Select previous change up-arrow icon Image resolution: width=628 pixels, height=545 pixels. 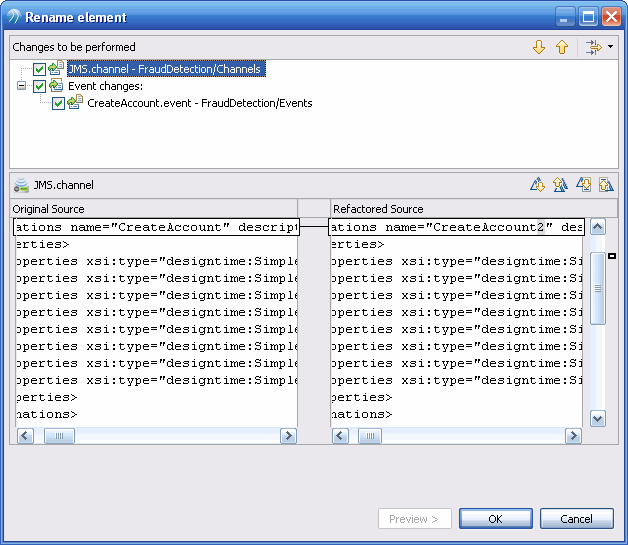(x=562, y=47)
